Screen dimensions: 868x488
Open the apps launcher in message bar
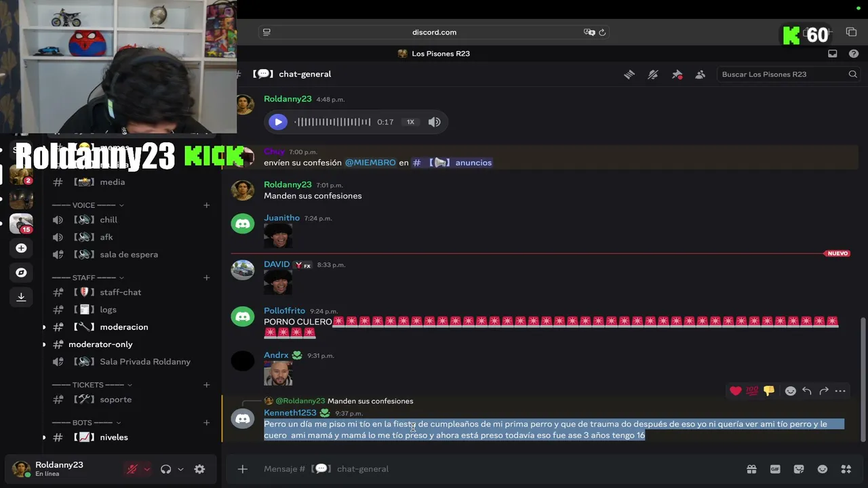[x=846, y=469]
